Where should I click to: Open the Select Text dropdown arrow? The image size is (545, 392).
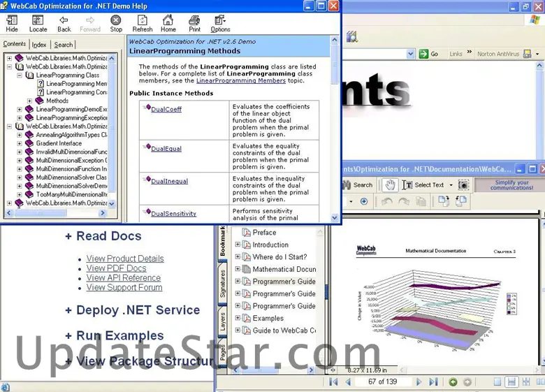451,185
